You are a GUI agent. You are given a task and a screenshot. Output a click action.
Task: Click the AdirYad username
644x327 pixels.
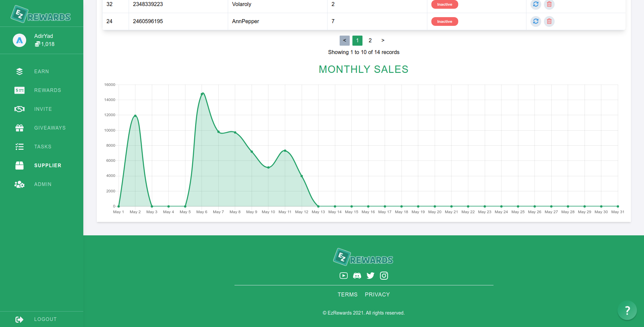click(x=44, y=36)
